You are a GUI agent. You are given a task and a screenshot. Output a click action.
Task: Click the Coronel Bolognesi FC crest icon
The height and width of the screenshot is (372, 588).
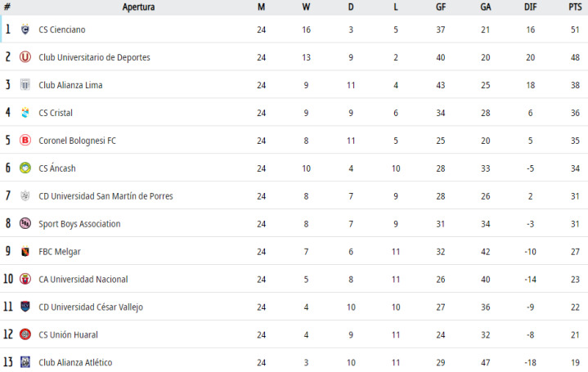click(25, 141)
